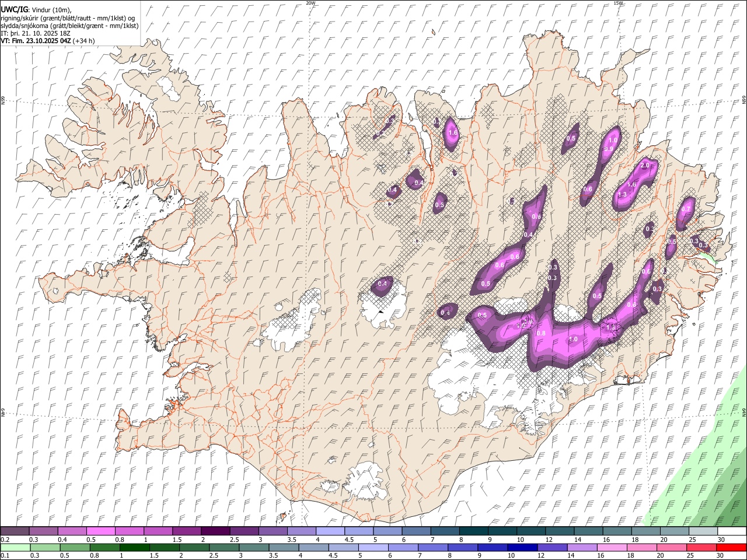Click the 'VT: Fim. 23.10.2025 04Z' valid time

click(x=36, y=41)
